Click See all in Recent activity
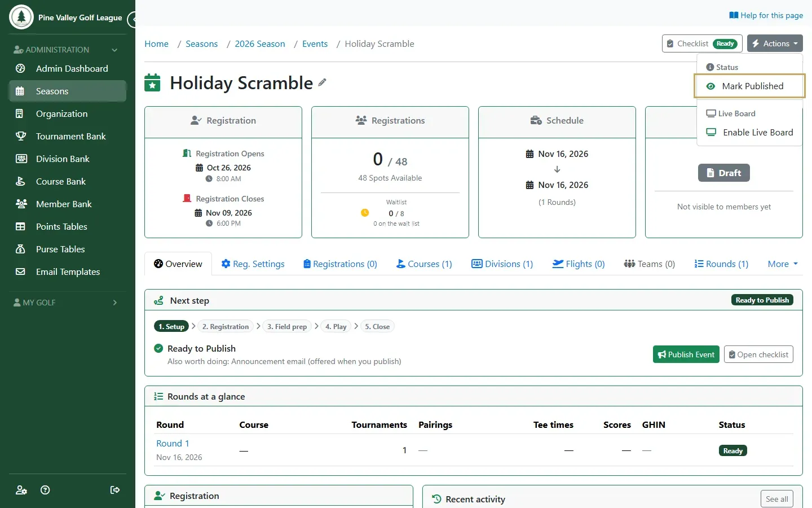 click(x=777, y=499)
